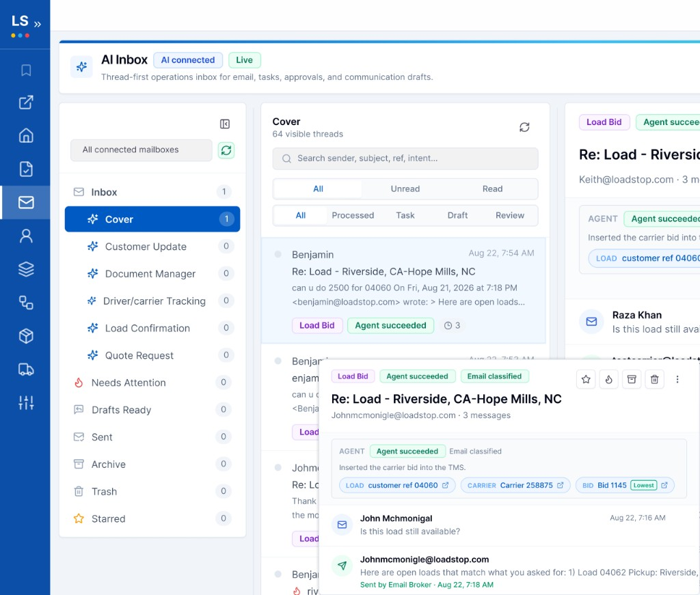Star the Riverside thread in popup
This screenshot has width=700, height=595.
point(586,380)
